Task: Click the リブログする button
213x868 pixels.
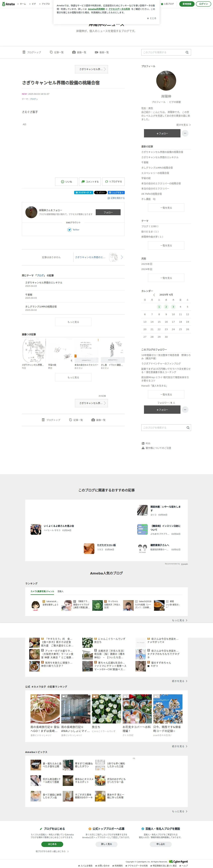Action: (113, 182)
